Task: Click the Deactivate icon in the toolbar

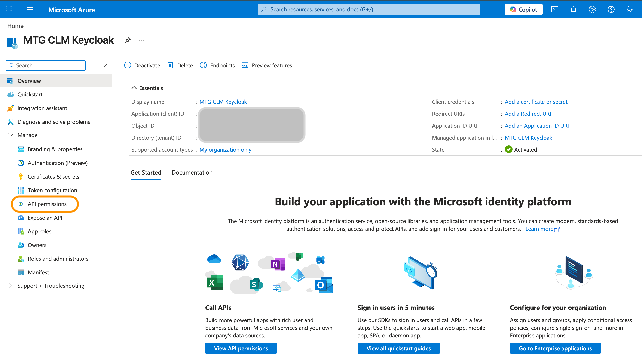Action: tap(128, 65)
